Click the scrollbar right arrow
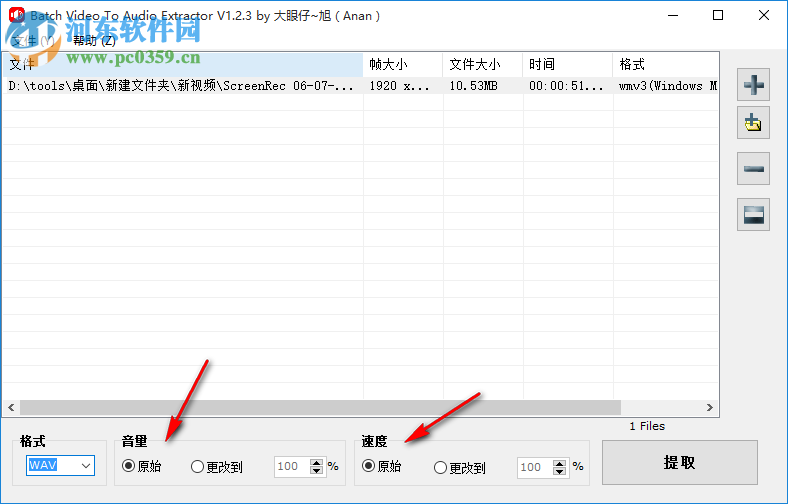Viewport: 788px width, 504px height. click(x=710, y=407)
